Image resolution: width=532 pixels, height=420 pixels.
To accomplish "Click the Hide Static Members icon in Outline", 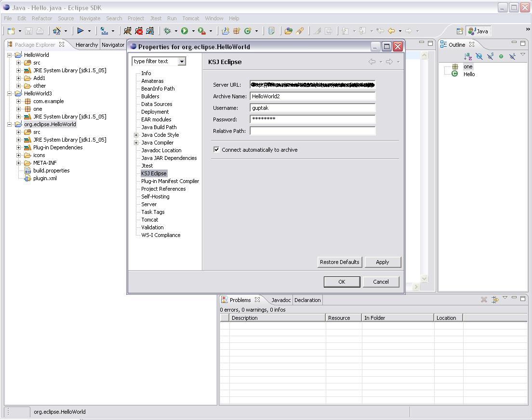I will pos(490,56).
